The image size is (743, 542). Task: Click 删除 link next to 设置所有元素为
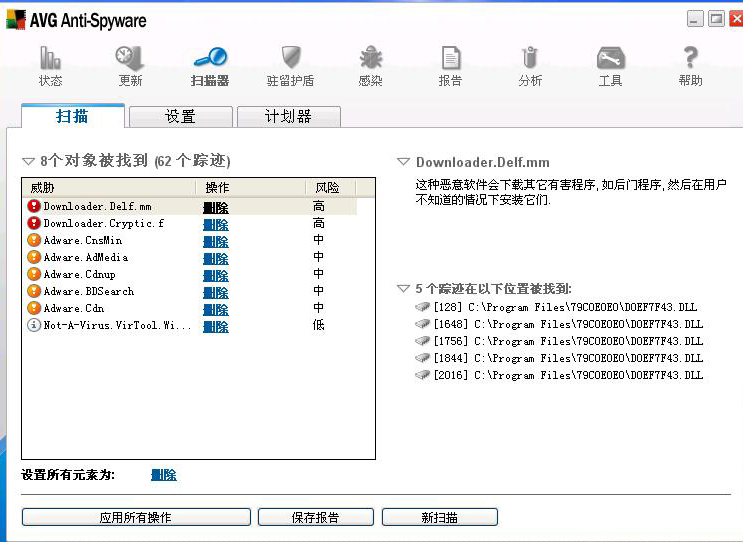(x=164, y=475)
